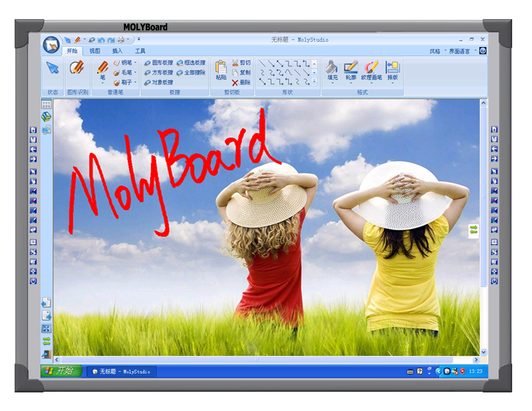Click the exit door icon in left sidebar
532x411 pixels.
pyautogui.click(x=46, y=354)
